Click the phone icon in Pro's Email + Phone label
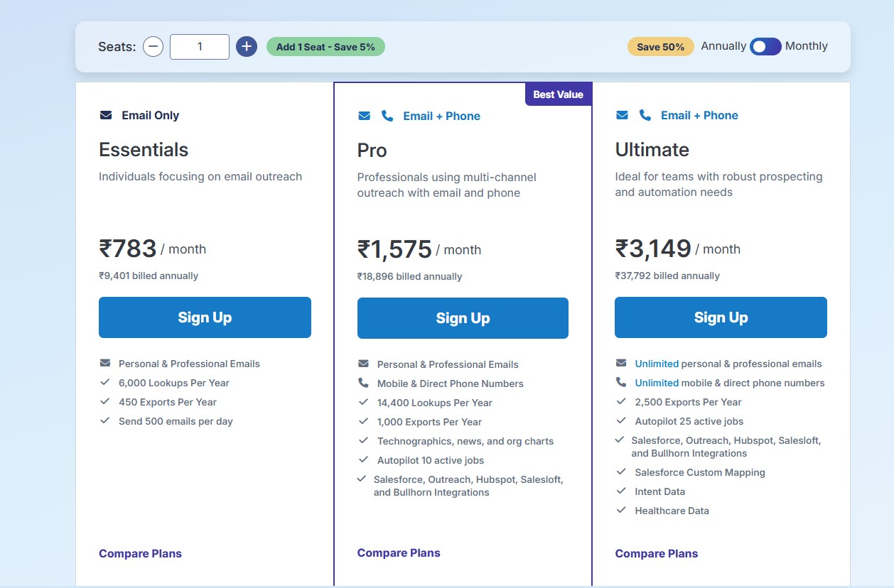 [387, 115]
